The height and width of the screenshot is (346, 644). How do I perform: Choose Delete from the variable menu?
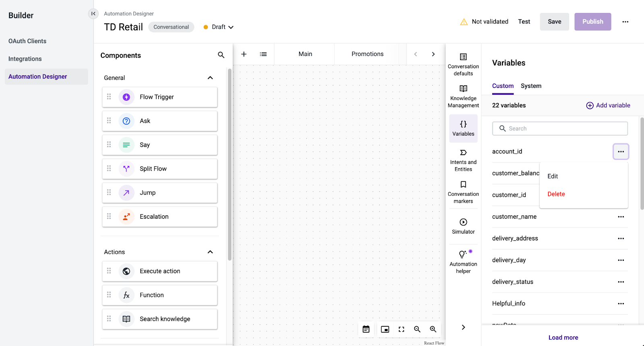[556, 194]
